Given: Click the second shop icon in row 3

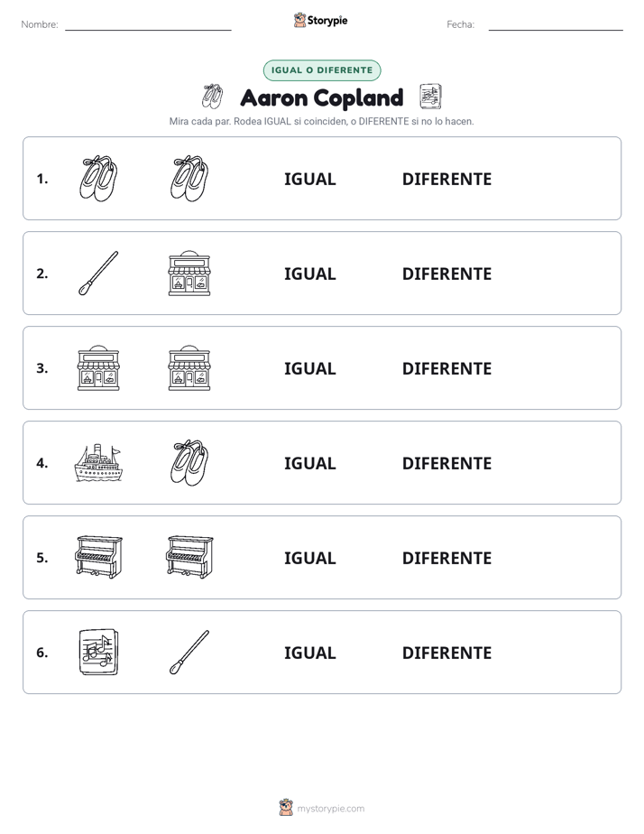Looking at the screenshot, I should click(189, 368).
